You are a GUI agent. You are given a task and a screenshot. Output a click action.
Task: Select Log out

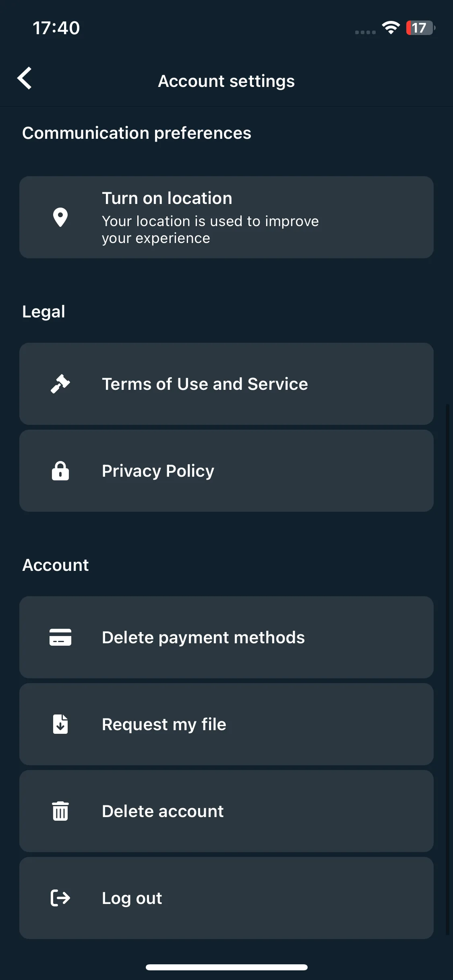226,898
